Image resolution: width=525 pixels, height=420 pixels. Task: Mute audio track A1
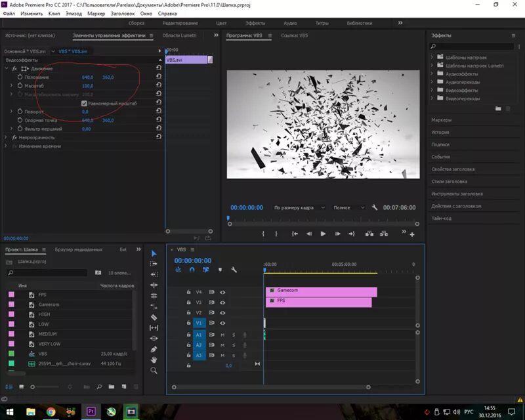[x=222, y=335]
